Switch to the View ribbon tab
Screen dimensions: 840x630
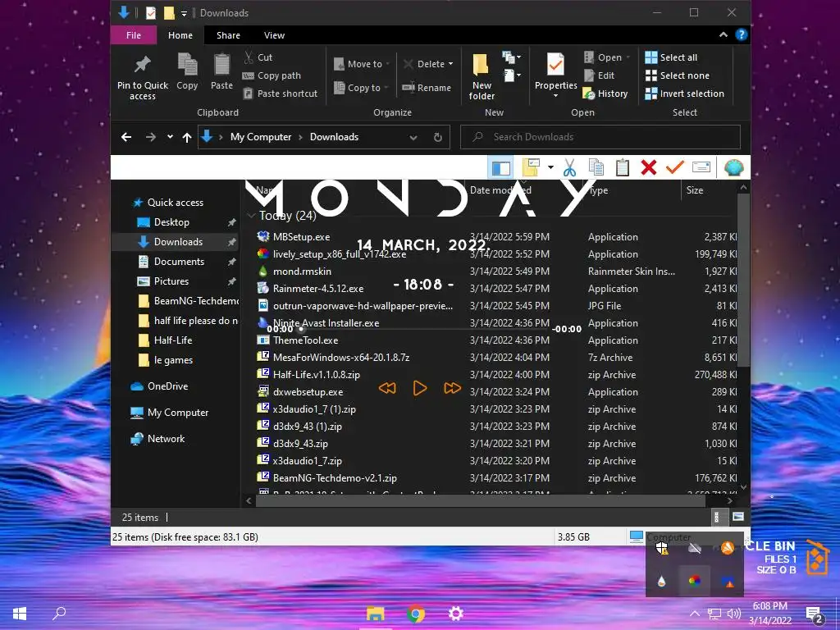coord(274,34)
